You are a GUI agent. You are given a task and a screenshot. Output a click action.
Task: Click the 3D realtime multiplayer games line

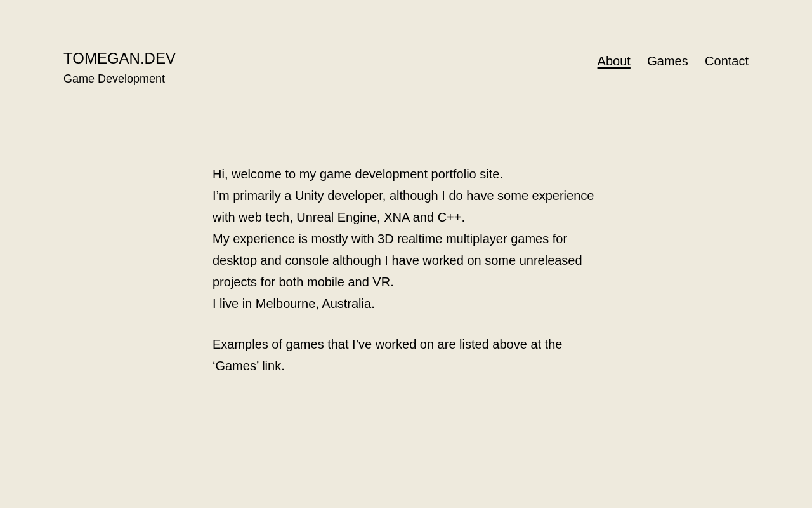coord(390,239)
